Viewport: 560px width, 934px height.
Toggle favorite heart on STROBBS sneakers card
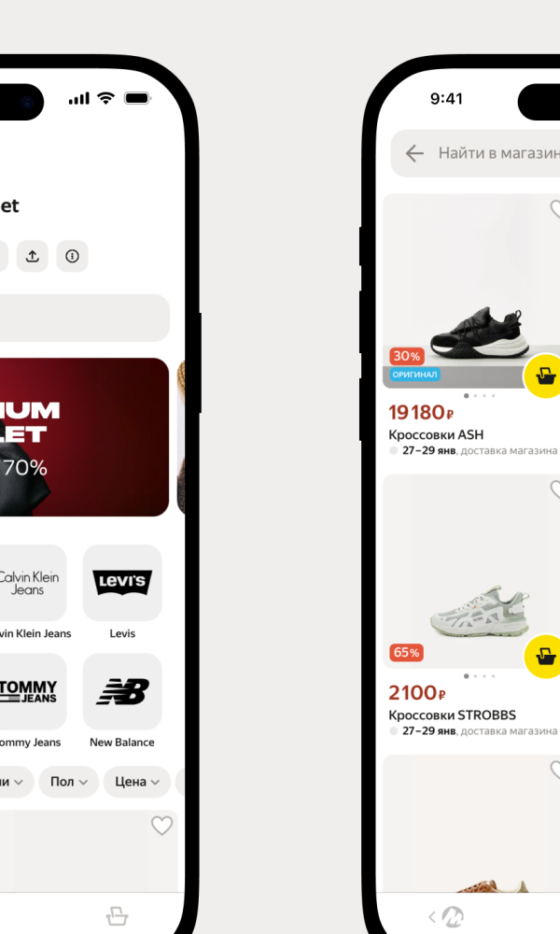(556, 489)
